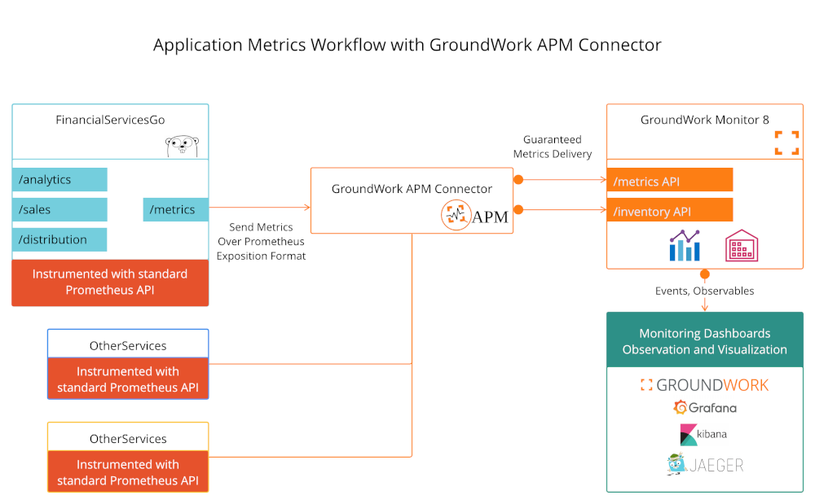Click the pink inventory building icon
This screenshot has height=504, width=815.
[741, 246]
